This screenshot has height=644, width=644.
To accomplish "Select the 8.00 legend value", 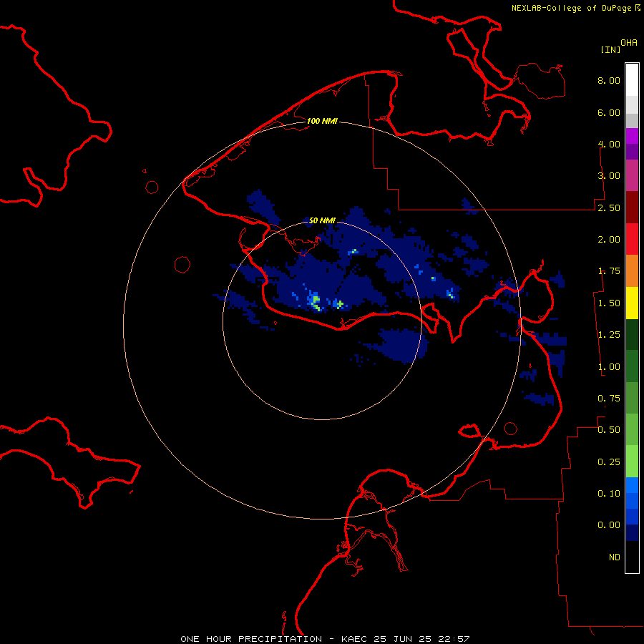I will pos(609,80).
